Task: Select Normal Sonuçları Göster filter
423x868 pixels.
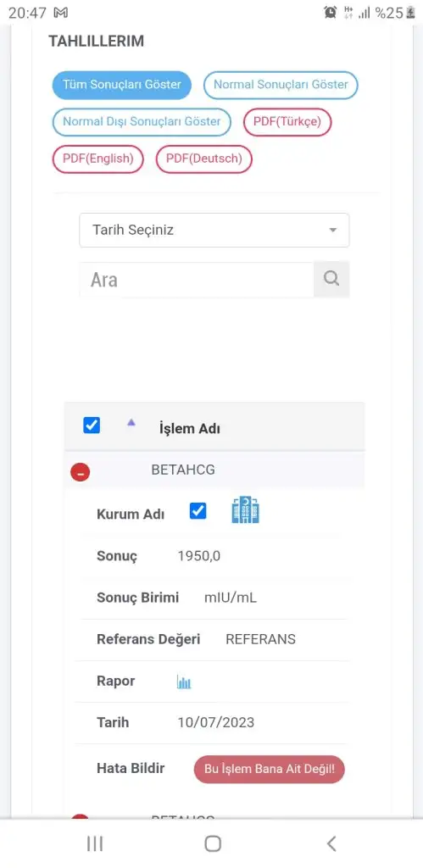Action: 281,85
